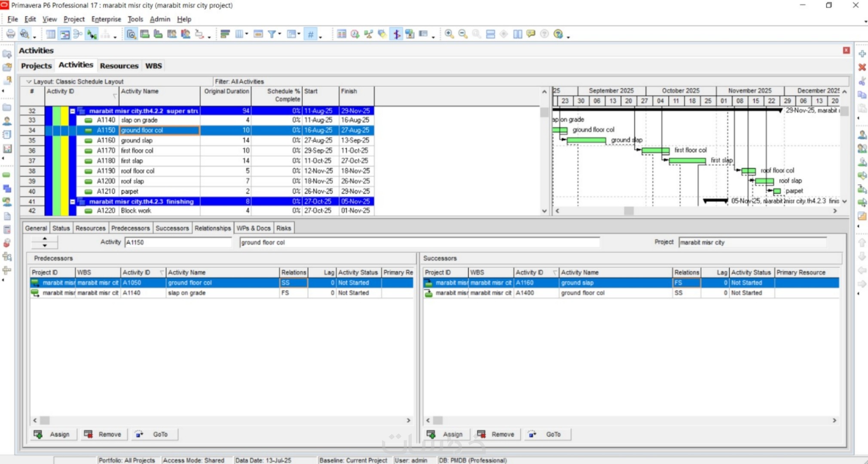
Task: Click the Zoom Out magnifier icon
Action: (463, 34)
